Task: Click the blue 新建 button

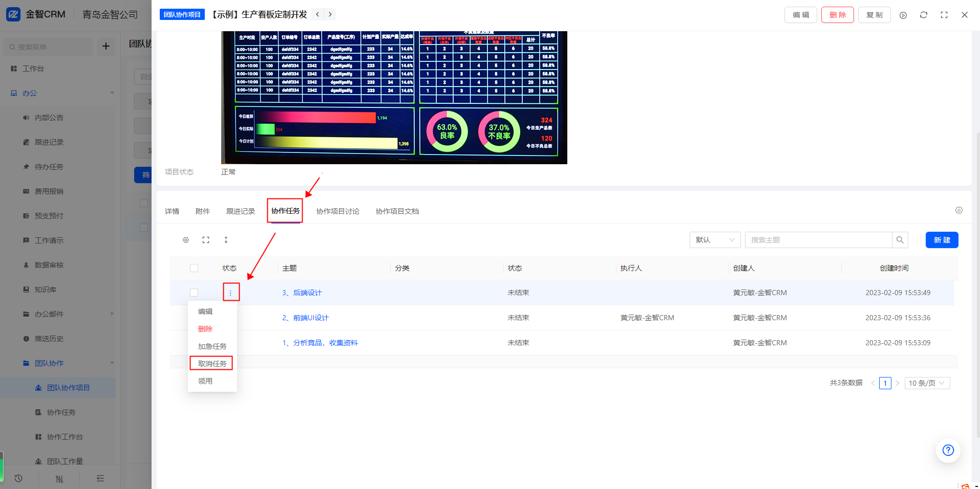Action: tap(942, 240)
